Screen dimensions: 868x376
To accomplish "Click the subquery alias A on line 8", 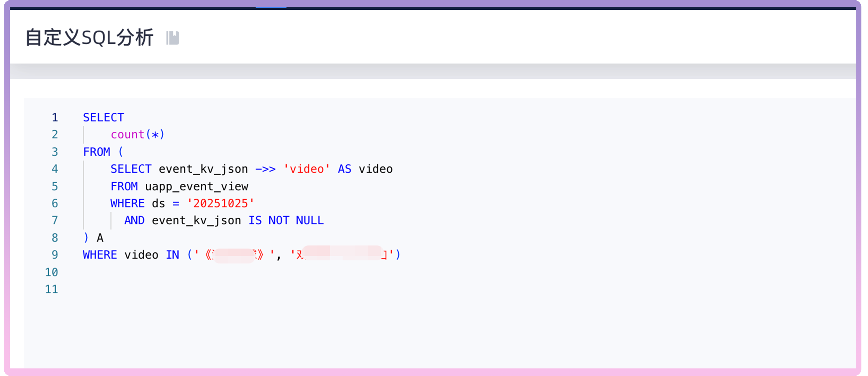I will pyautogui.click(x=100, y=238).
